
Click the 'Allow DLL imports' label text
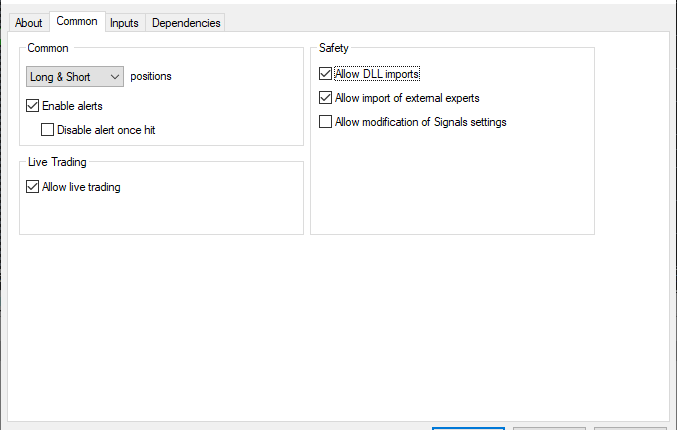[x=377, y=74]
